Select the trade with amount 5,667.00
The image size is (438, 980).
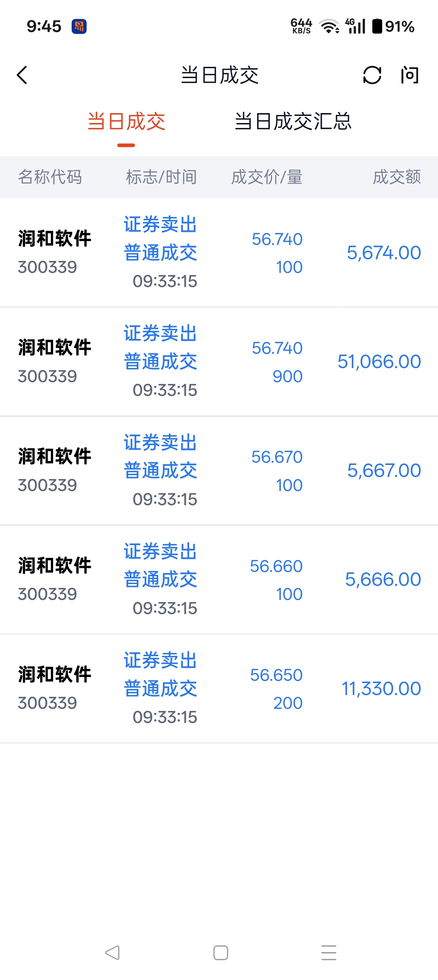[219, 471]
